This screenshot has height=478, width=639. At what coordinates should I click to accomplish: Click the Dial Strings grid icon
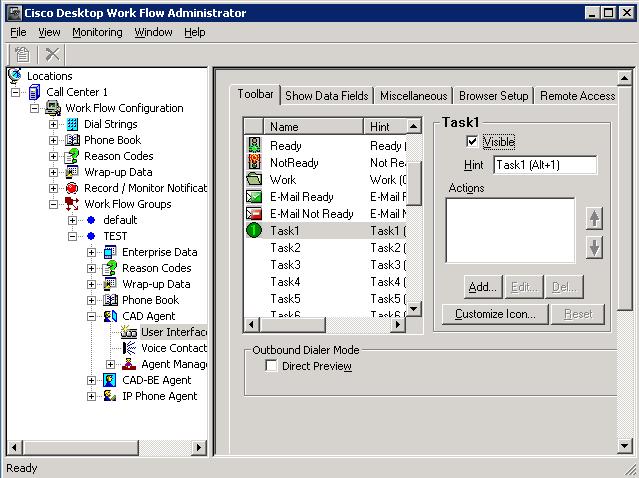pyautogui.click(x=72, y=124)
